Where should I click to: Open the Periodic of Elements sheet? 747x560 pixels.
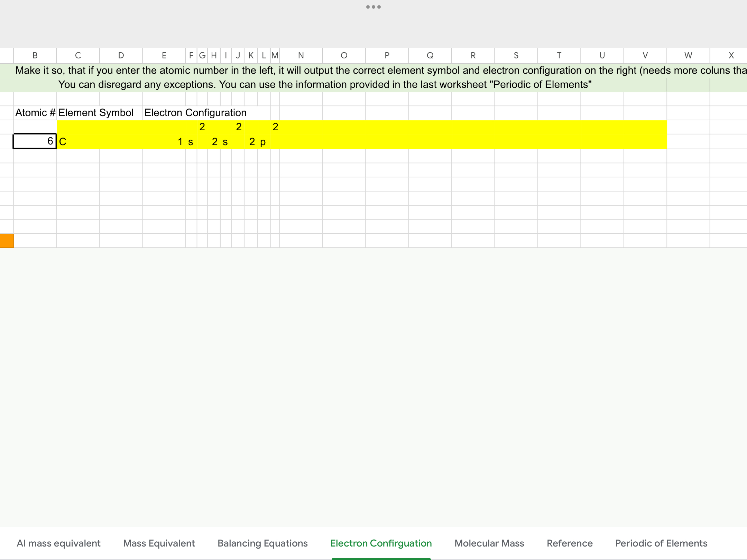click(x=661, y=543)
